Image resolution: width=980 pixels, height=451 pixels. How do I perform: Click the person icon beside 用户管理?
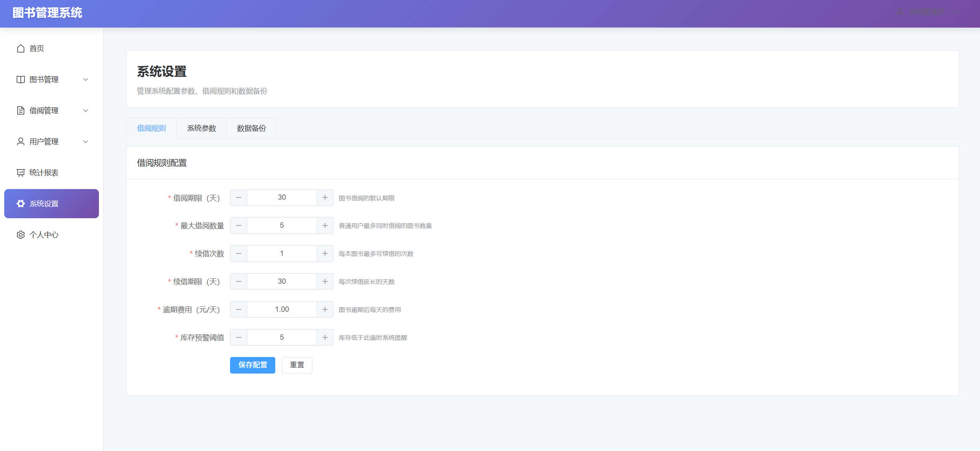21,142
